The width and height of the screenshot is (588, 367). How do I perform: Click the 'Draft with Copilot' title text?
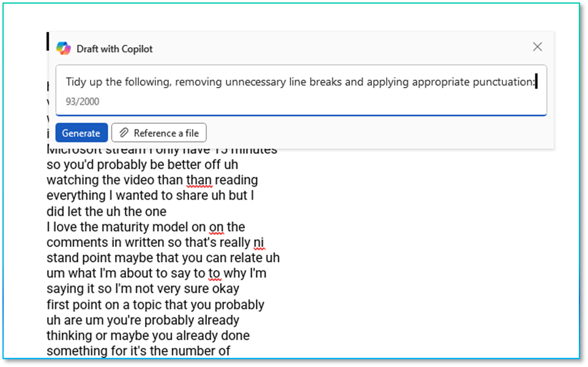tap(114, 48)
